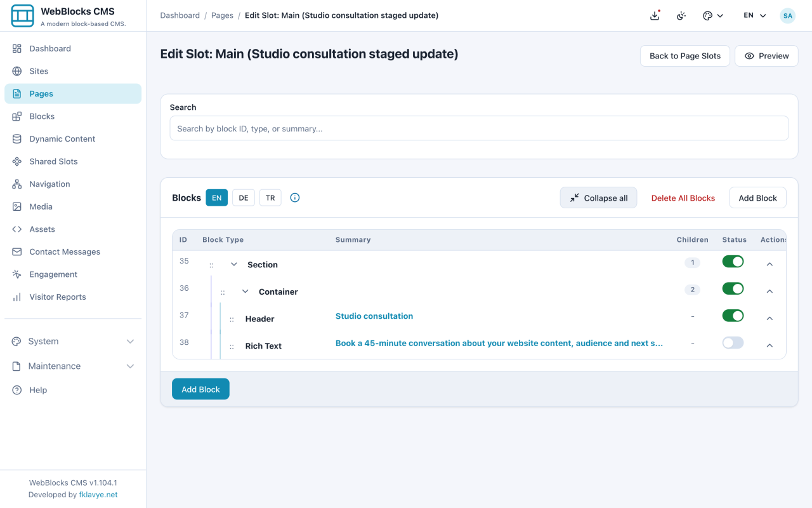Collapse the Section row chevron
Viewport: 812px width, 508px height.
(234, 264)
